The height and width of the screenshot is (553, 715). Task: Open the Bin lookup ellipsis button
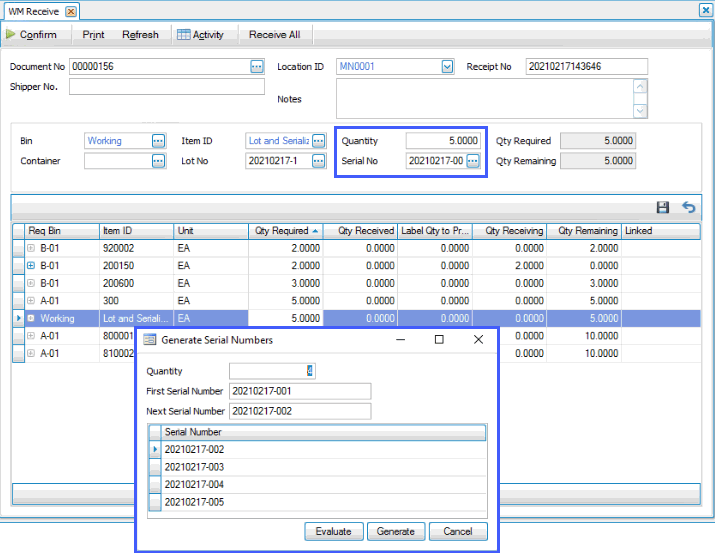point(158,141)
